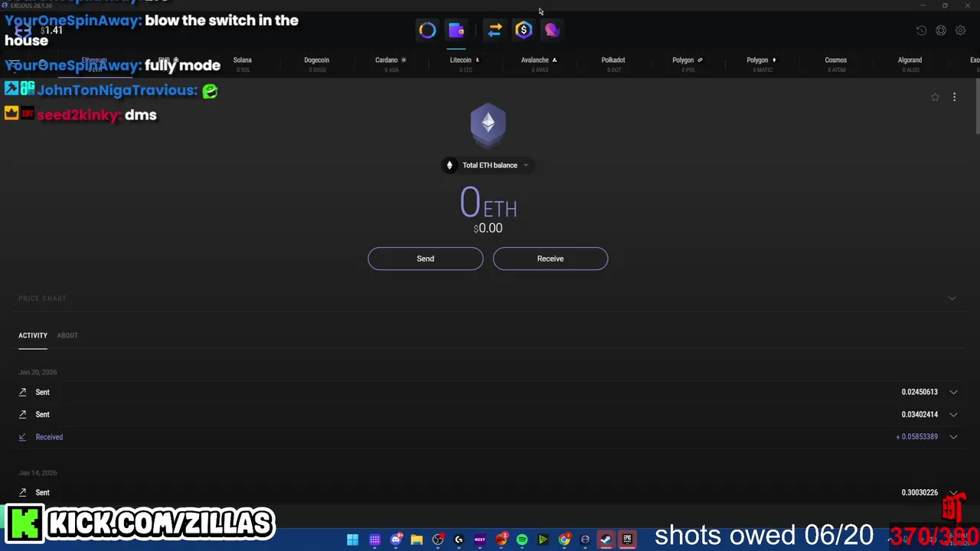
Task: Click the 0.03402414 amount
Action: point(920,415)
